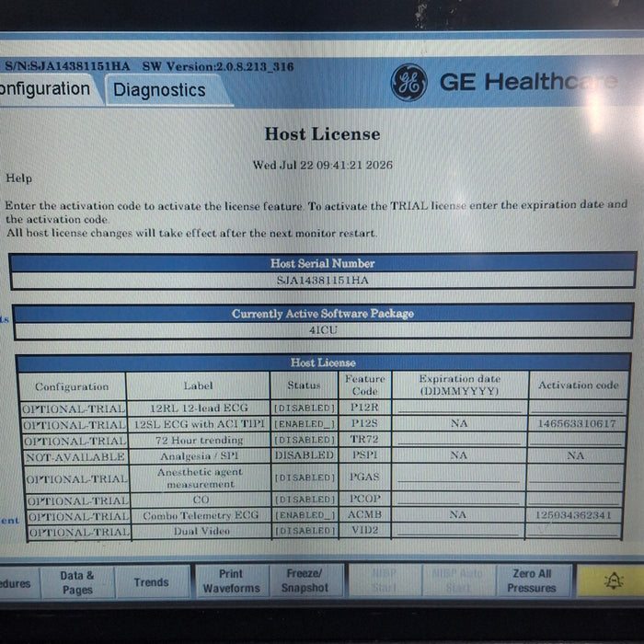This screenshot has width=644, height=644.
Task: Click the 12SL ECG with ACI TIPI label
Action: coord(200,424)
